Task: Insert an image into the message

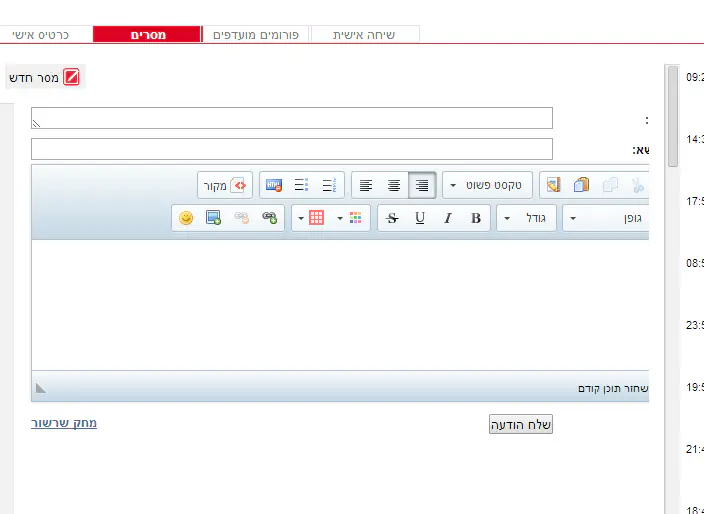Action: click(213, 218)
